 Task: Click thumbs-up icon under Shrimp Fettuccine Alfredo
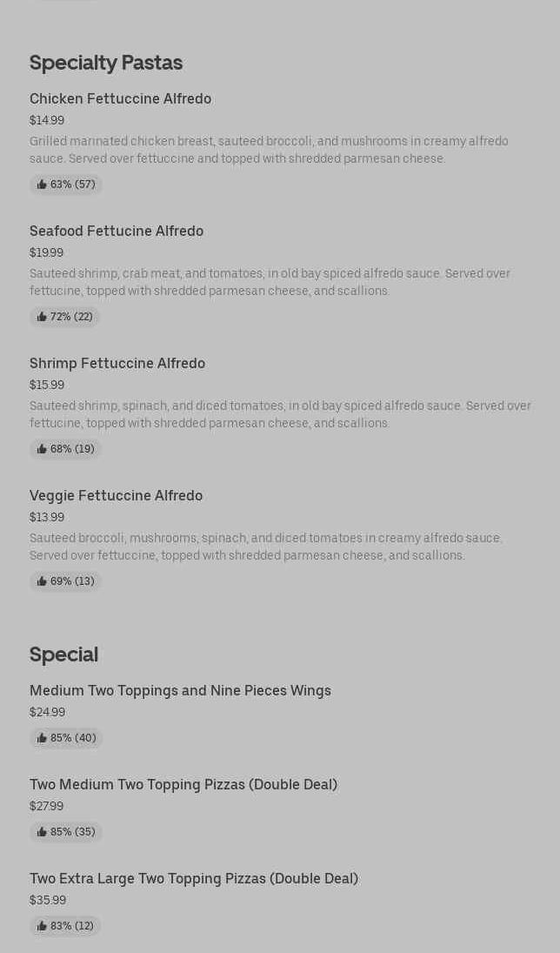tap(42, 449)
